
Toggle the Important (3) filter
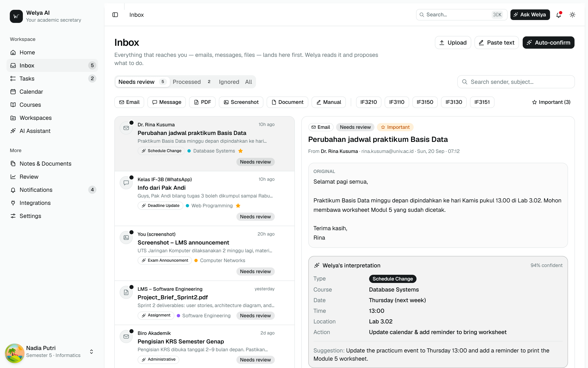[x=551, y=102]
